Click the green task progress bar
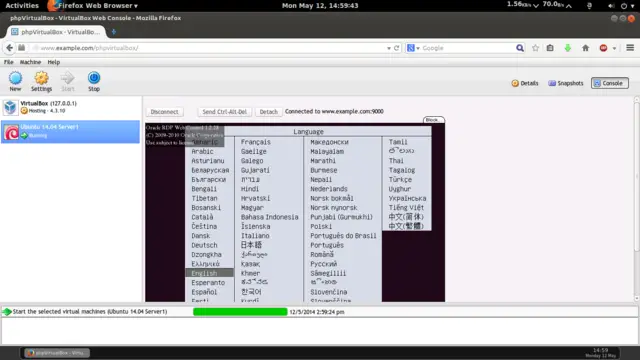Screen dimensions: 640x360 [x=240, y=312]
